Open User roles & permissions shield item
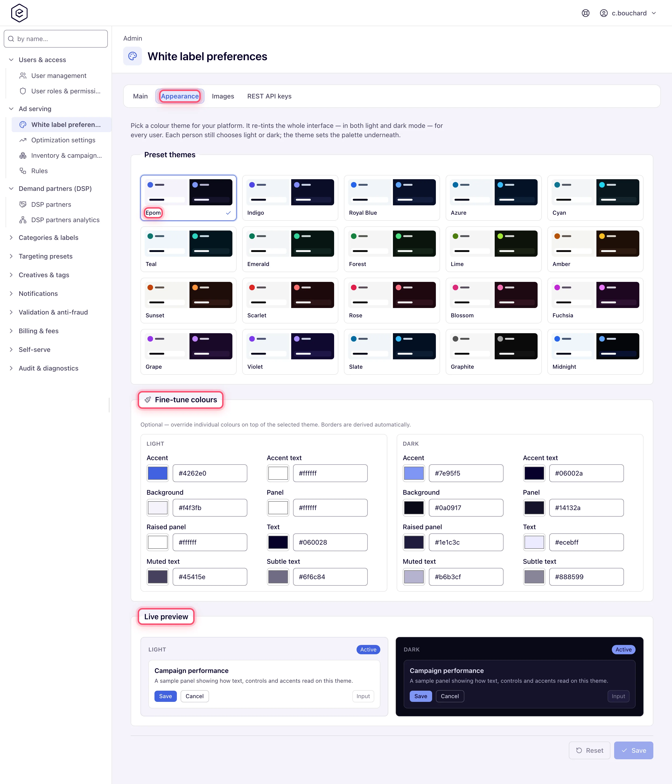This screenshot has height=784, width=672. point(60,91)
